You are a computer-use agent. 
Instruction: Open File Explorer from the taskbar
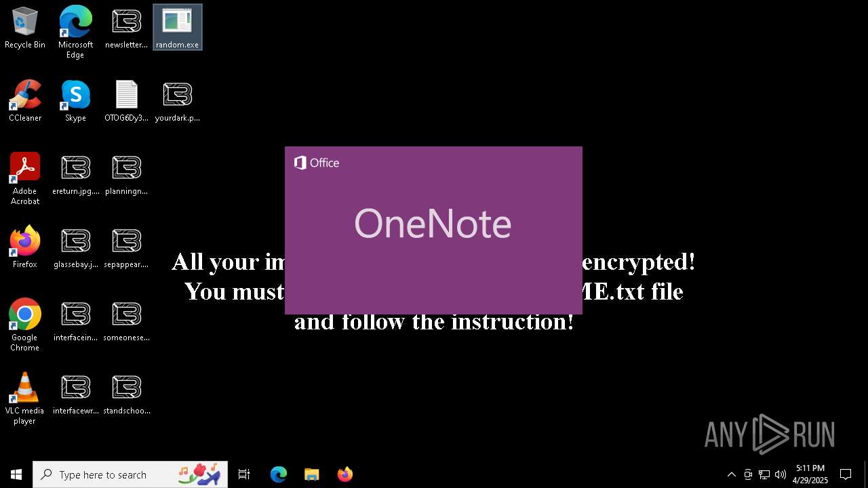pos(311,474)
